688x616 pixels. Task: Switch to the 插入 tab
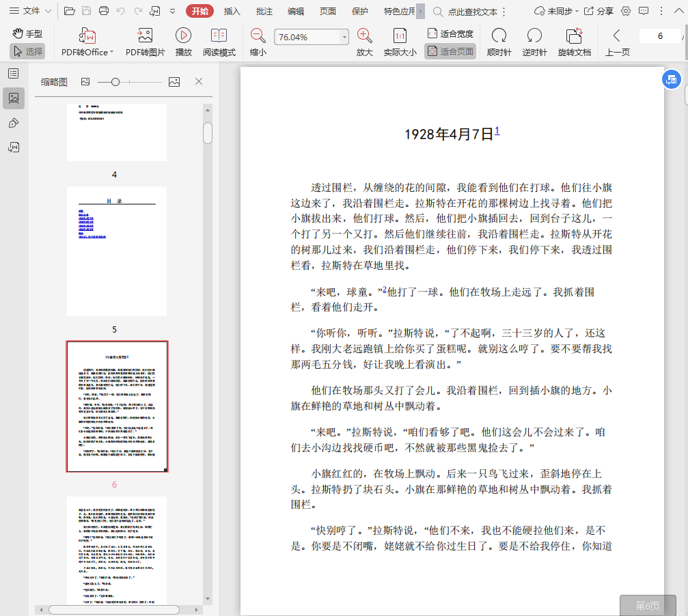coord(232,12)
